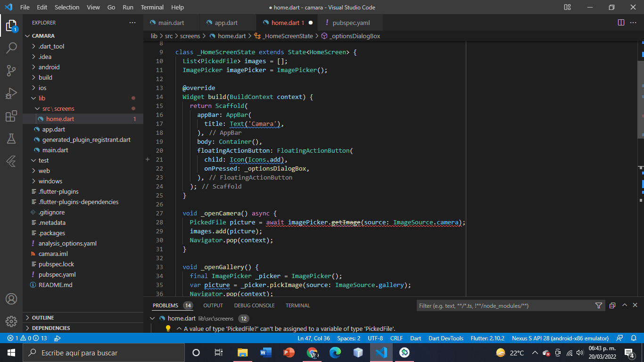Screen dimensions: 644x362
Task: Open Windows Start menu
Action: pos(11,353)
